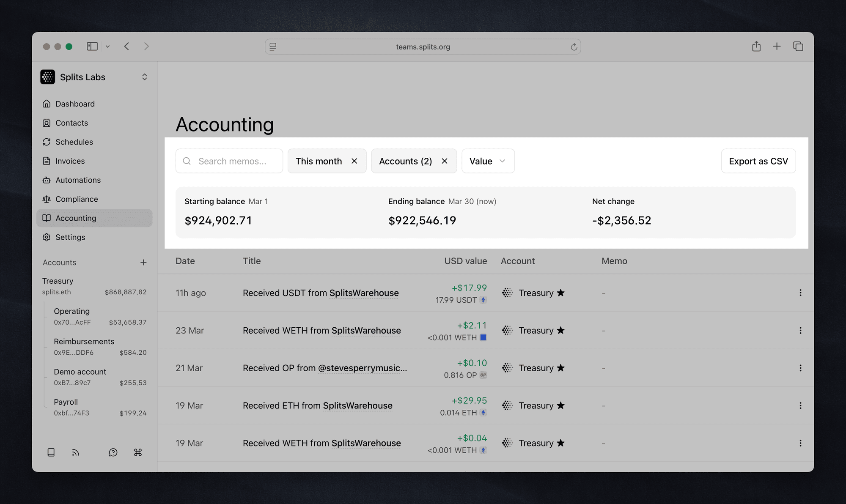Open Schedules in the sidebar
The height and width of the screenshot is (504, 846).
74,142
